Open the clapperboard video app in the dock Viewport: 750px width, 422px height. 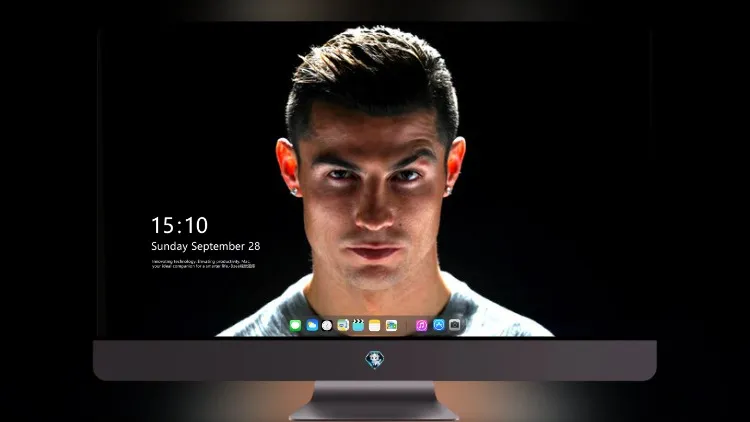click(x=358, y=325)
